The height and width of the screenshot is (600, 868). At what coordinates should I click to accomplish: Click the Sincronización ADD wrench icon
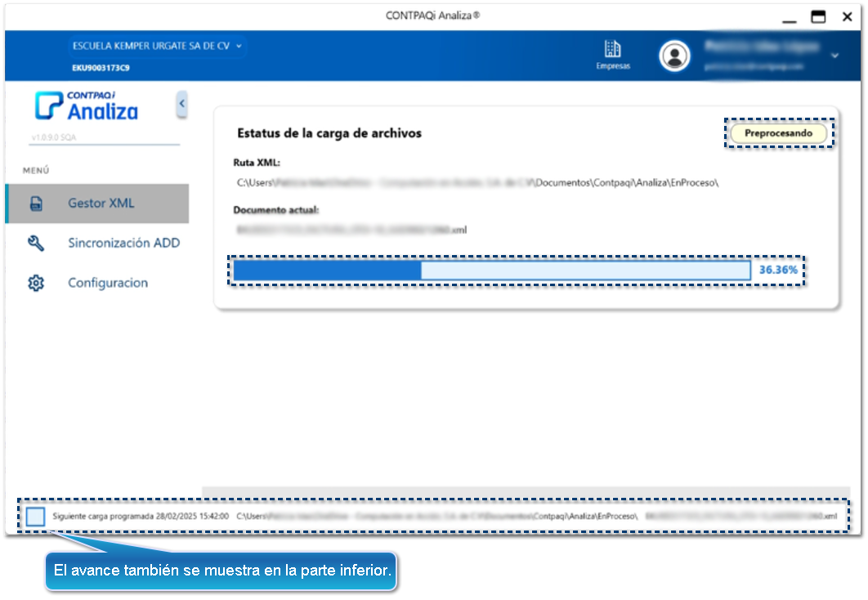36,243
